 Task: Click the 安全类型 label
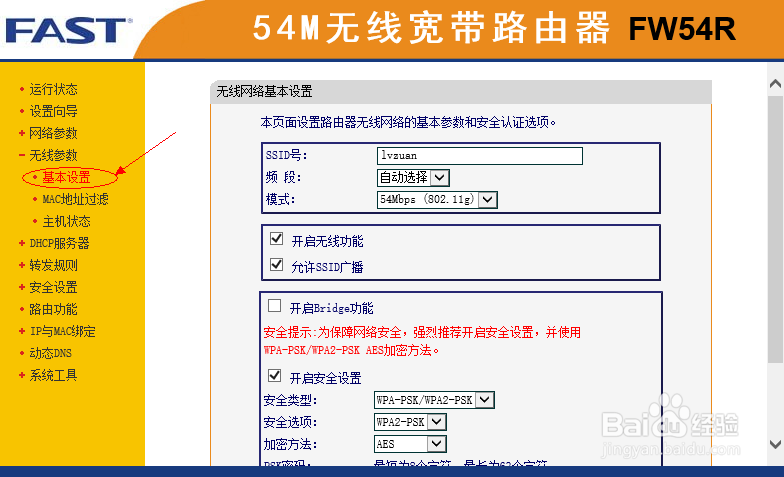pyautogui.click(x=290, y=400)
